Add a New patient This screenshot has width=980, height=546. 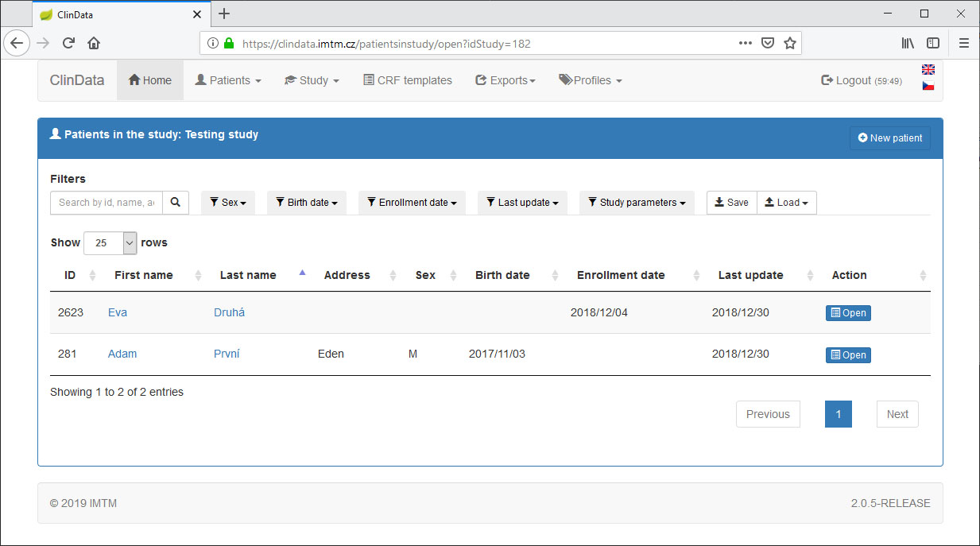[890, 138]
